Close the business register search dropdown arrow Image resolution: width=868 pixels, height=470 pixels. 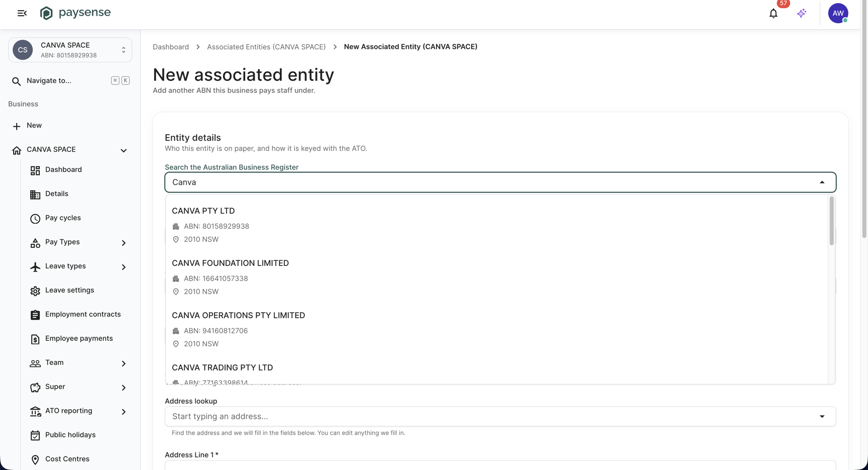pyautogui.click(x=822, y=182)
